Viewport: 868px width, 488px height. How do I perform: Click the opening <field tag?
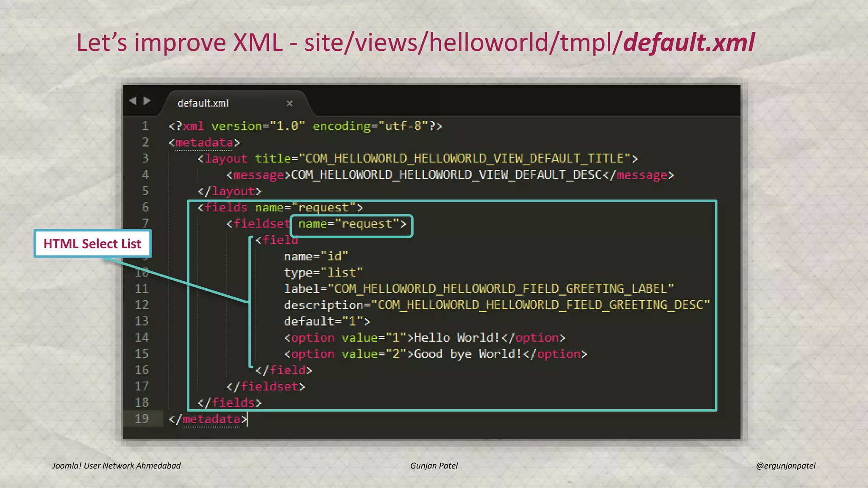coord(277,240)
